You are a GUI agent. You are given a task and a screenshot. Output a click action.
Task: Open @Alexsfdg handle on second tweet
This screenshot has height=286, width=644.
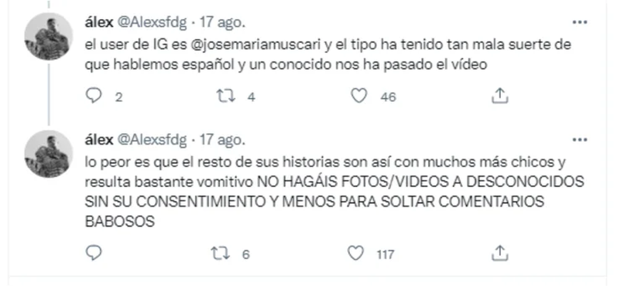click(152, 140)
